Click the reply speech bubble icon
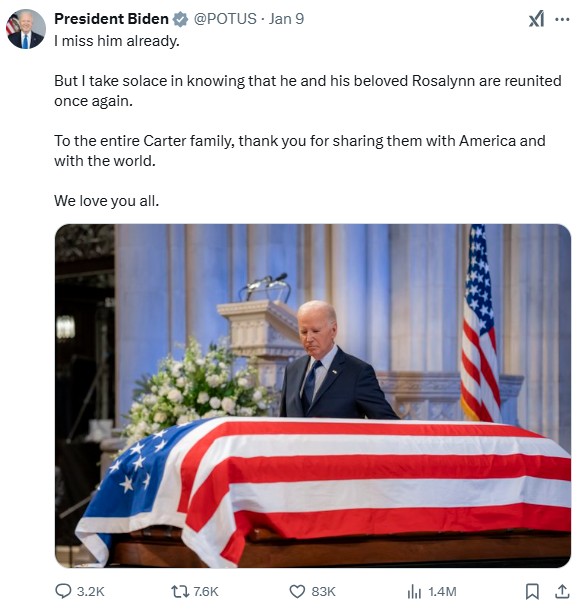Screen dimensions: 581x609 [x=63, y=591]
